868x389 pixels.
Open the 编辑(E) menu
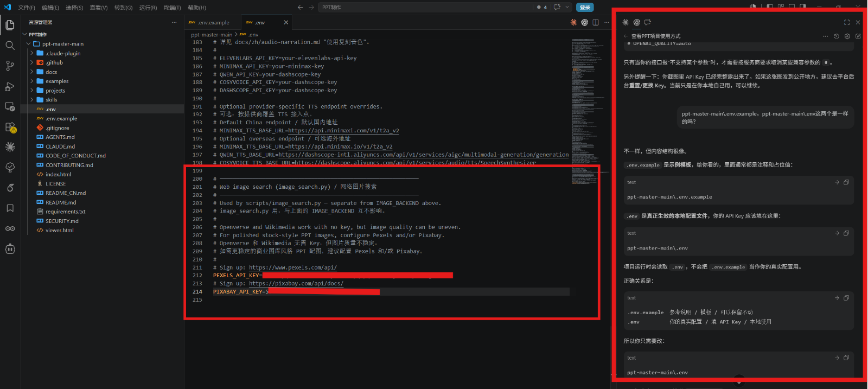tap(50, 8)
